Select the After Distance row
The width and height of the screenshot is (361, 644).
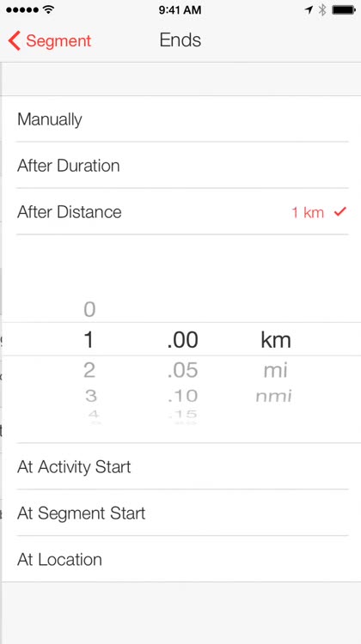coord(182,212)
